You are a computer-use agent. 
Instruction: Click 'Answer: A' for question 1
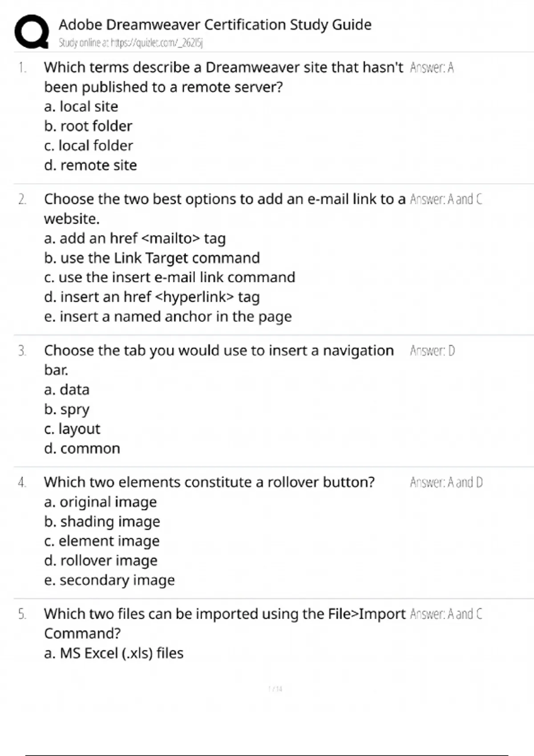pos(431,68)
